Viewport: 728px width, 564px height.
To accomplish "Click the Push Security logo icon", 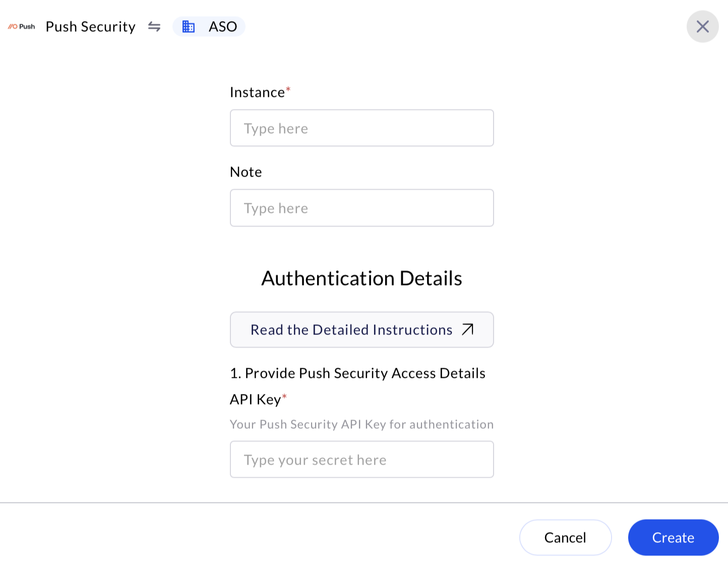I will [x=14, y=26].
